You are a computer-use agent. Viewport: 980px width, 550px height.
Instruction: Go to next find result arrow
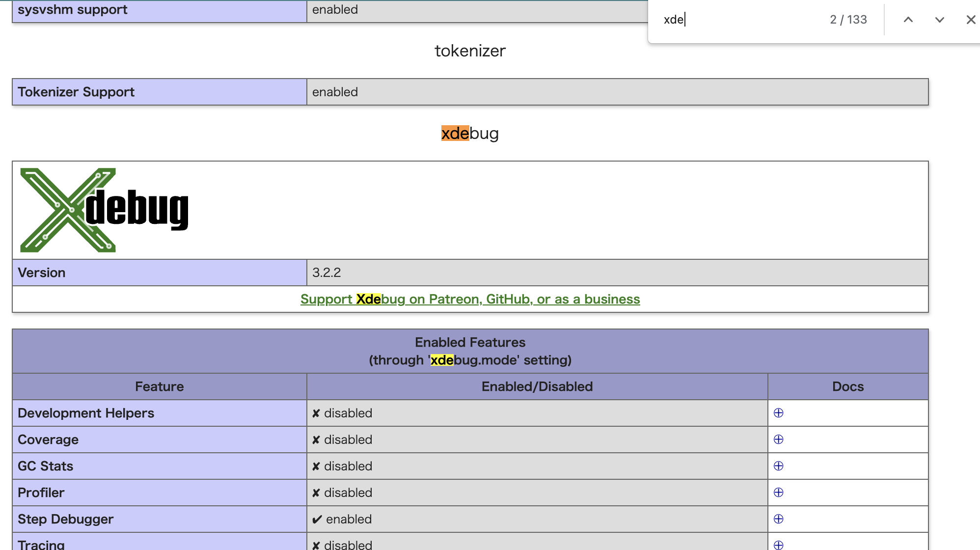click(939, 20)
